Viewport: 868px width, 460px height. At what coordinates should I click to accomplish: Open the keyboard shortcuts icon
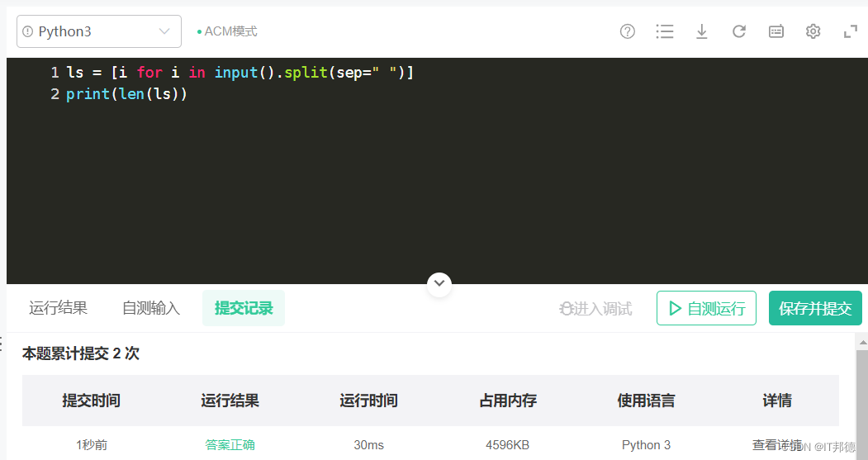pos(776,31)
